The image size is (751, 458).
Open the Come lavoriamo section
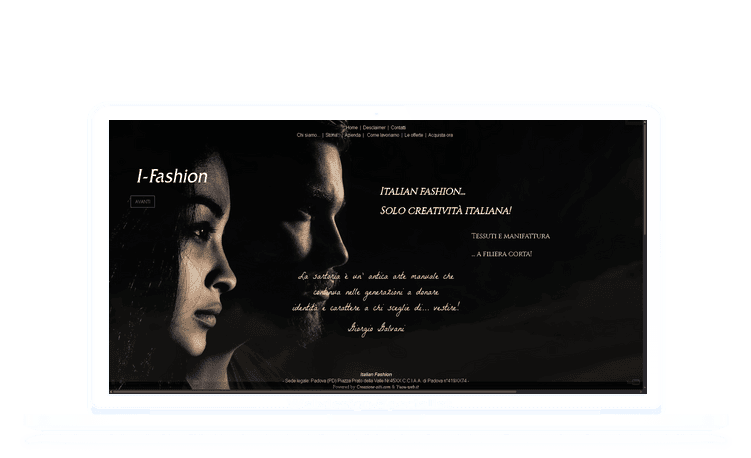[x=382, y=135]
